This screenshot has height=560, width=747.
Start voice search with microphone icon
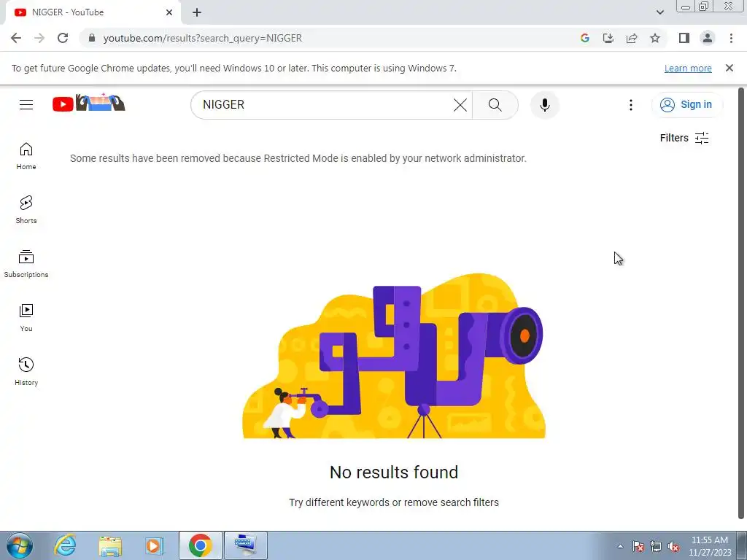tap(544, 105)
